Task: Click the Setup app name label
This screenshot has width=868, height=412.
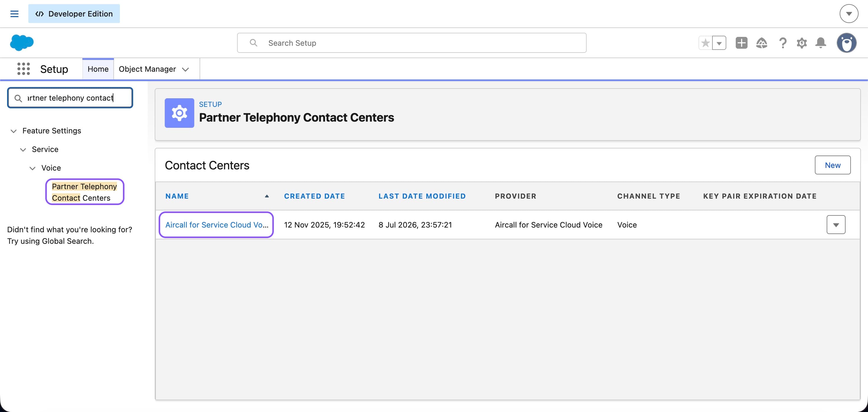Action: (x=54, y=69)
